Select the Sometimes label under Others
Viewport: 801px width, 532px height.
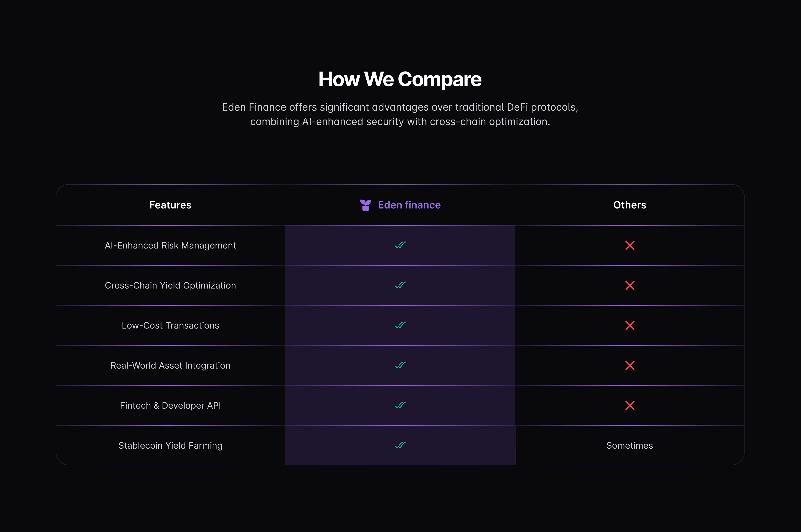coord(630,445)
